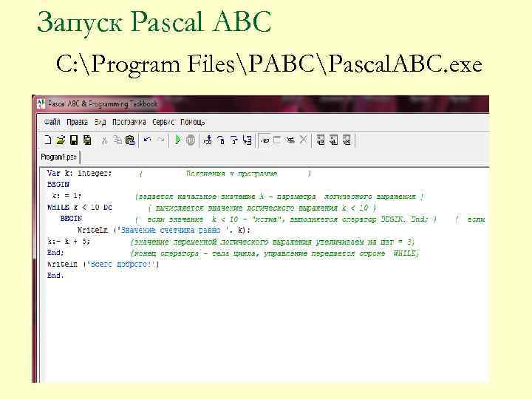Click the WriteLn 'Значение счетчика равно' line

coord(164,230)
